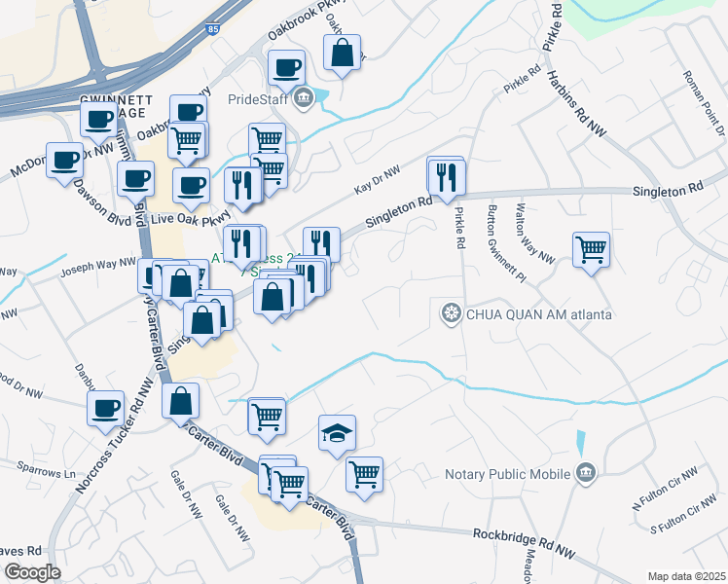
Task: Select the coffee cup marker near McDonough Dr
Action: (65, 160)
